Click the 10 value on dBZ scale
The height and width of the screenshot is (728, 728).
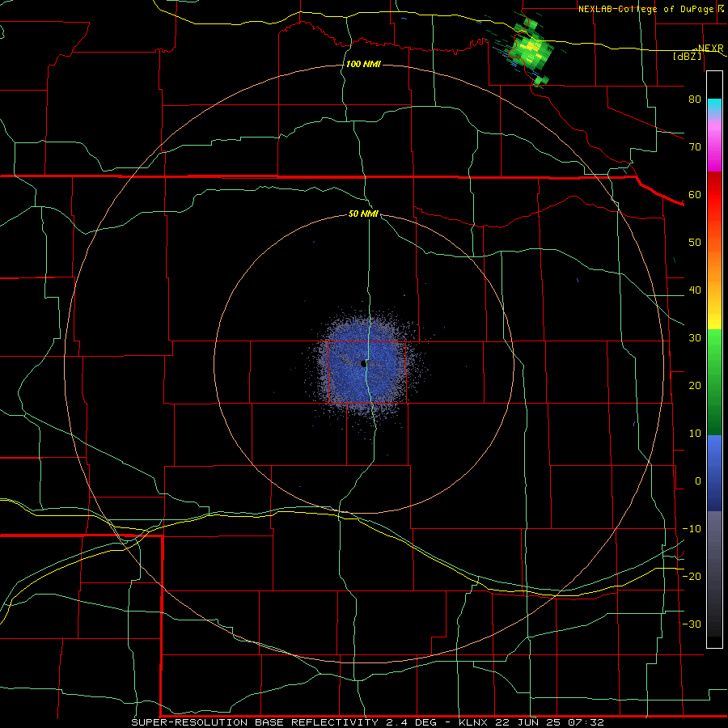click(695, 434)
